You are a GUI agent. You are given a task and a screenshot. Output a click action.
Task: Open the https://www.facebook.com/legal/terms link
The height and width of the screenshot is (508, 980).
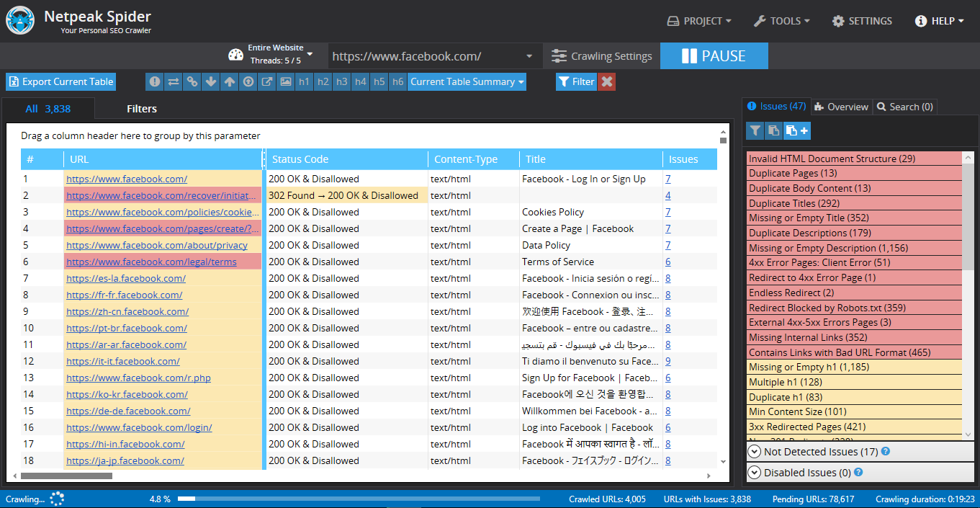coord(151,262)
